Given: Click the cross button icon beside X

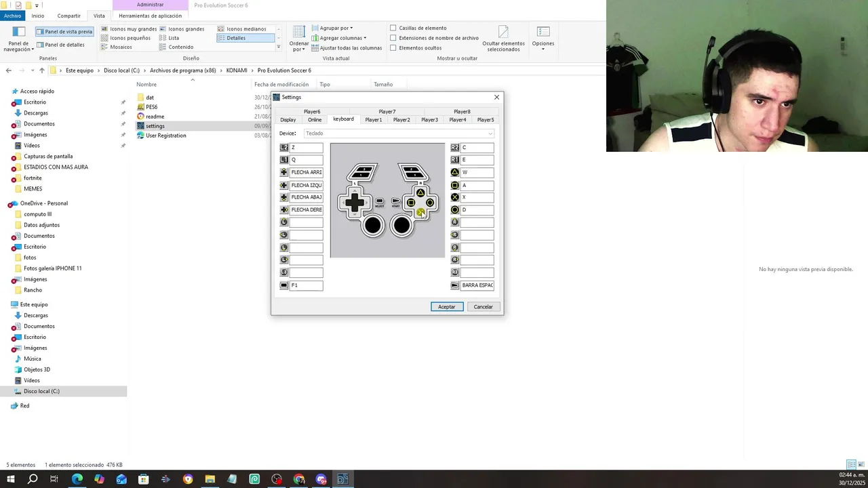Looking at the screenshot, I should click(x=455, y=197).
